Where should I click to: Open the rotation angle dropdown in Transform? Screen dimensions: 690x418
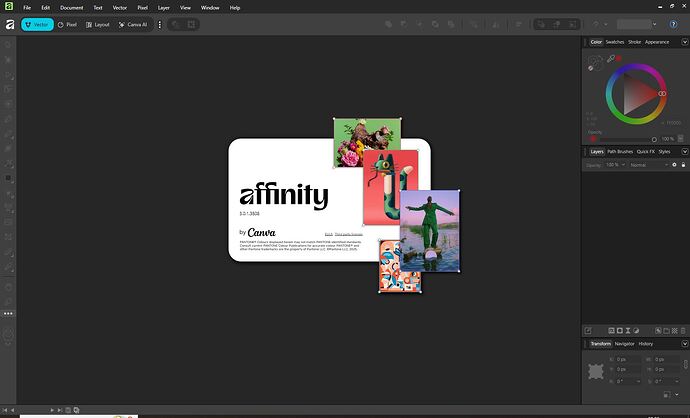click(638, 381)
